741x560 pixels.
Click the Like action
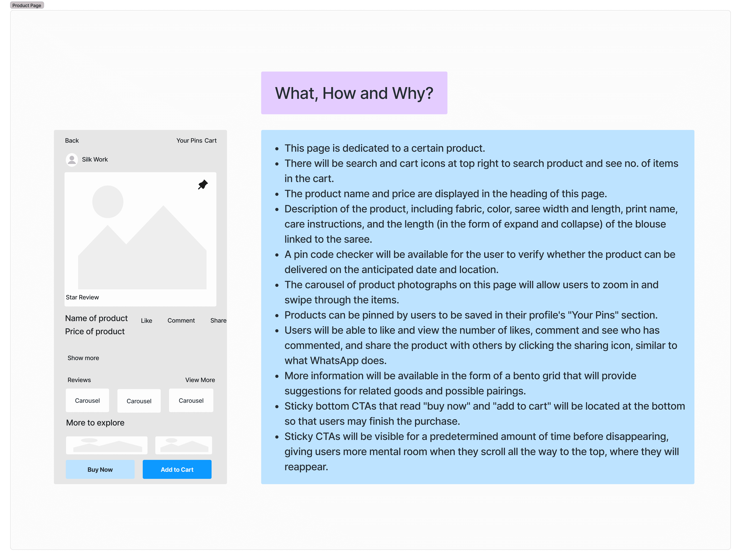tap(146, 321)
